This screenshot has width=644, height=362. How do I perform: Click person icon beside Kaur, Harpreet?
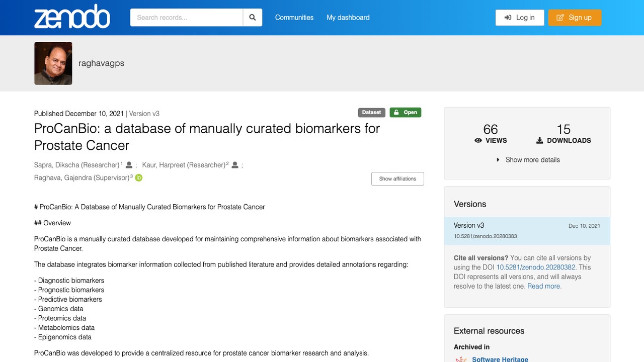pyautogui.click(x=235, y=165)
